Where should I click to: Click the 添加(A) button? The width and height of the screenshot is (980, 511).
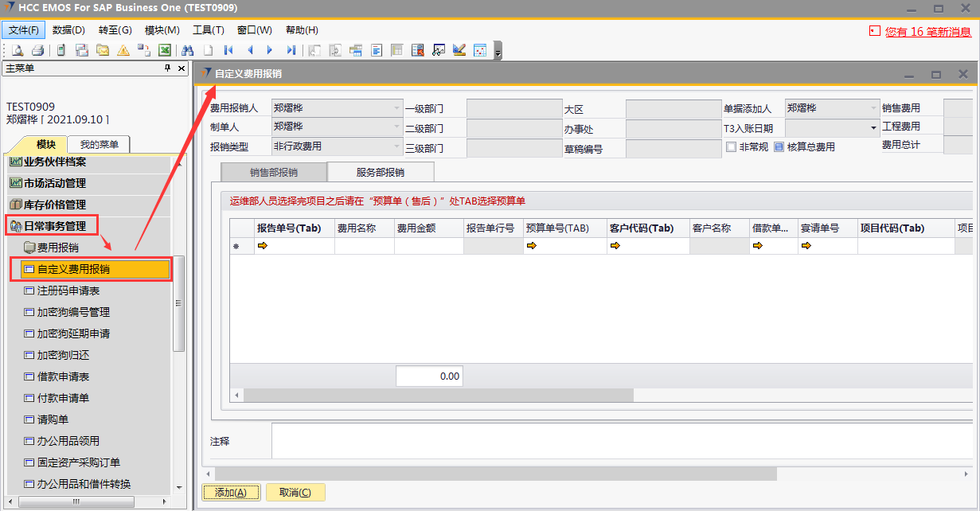pos(231,493)
